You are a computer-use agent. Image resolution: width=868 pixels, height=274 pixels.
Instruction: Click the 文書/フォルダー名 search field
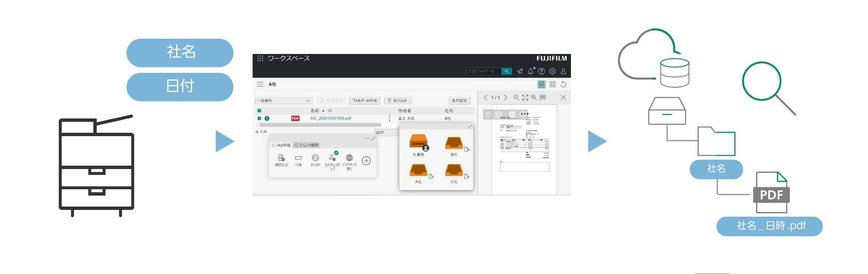[x=484, y=71]
